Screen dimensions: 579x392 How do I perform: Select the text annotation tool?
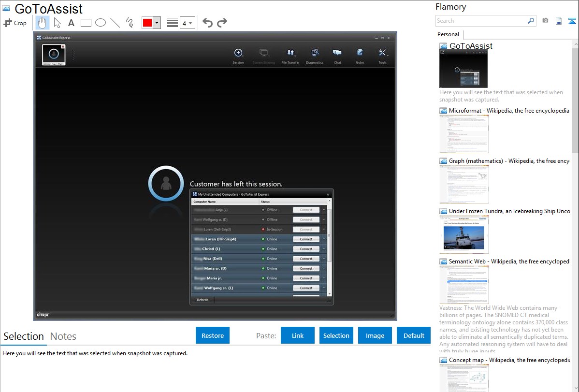pos(71,23)
